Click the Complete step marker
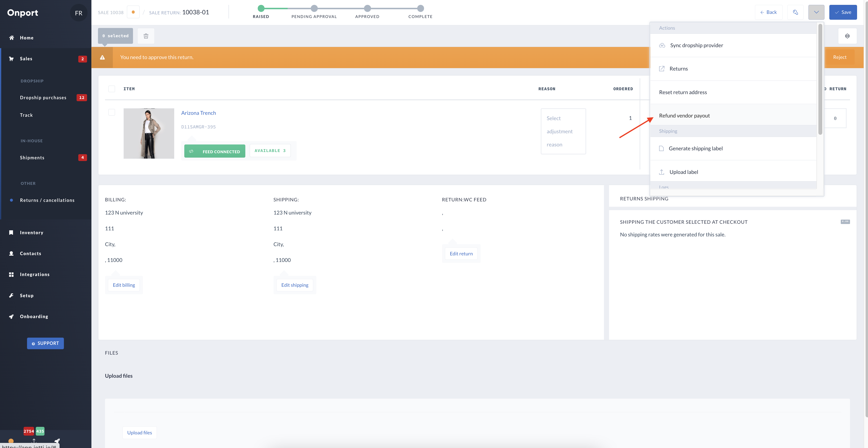Viewport: 868px width, 448px height. (x=420, y=8)
